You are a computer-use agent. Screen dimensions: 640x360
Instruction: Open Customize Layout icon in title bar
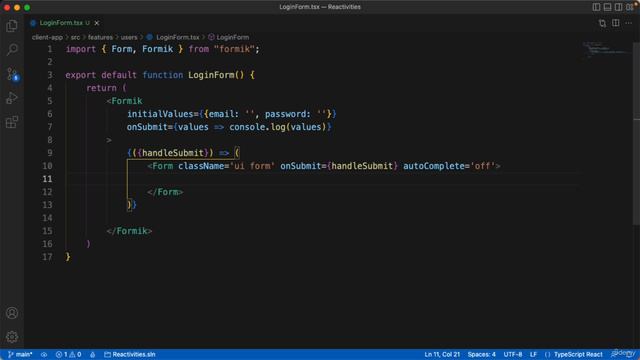(630, 7)
